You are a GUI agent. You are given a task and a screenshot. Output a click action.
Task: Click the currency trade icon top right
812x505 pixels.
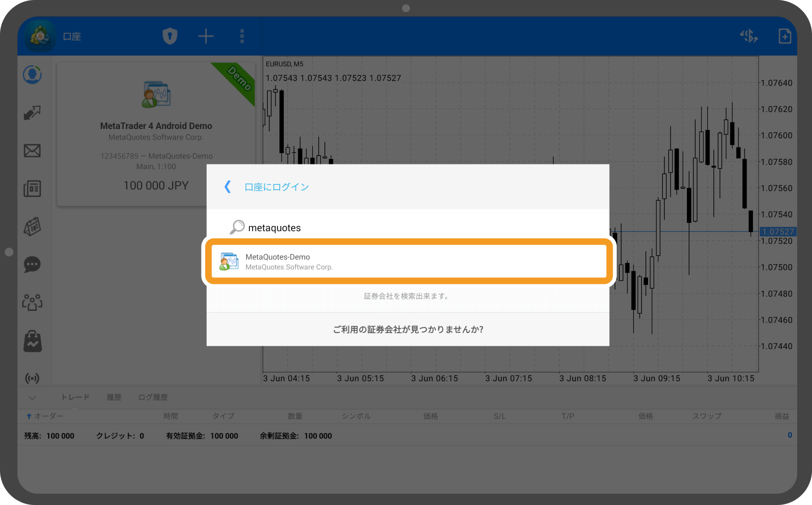749,36
